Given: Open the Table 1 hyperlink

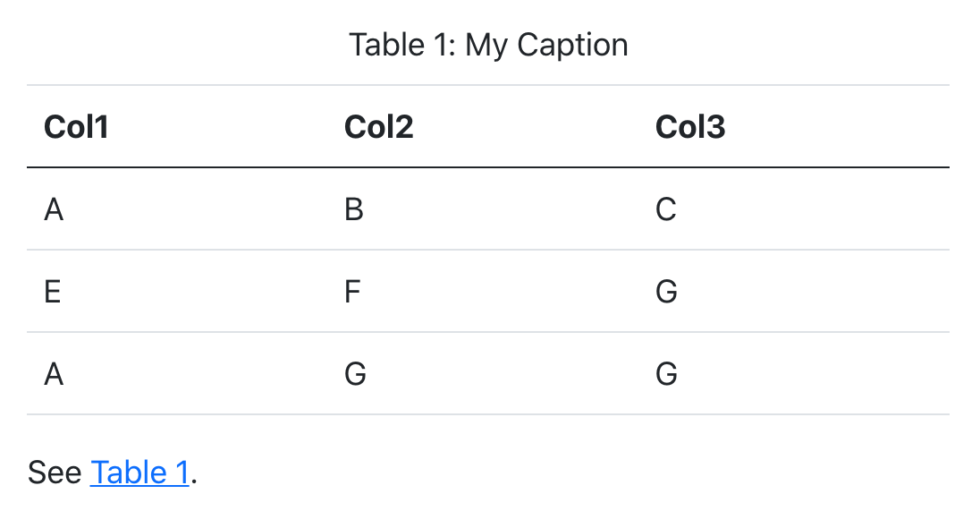Looking at the screenshot, I should click(139, 473).
